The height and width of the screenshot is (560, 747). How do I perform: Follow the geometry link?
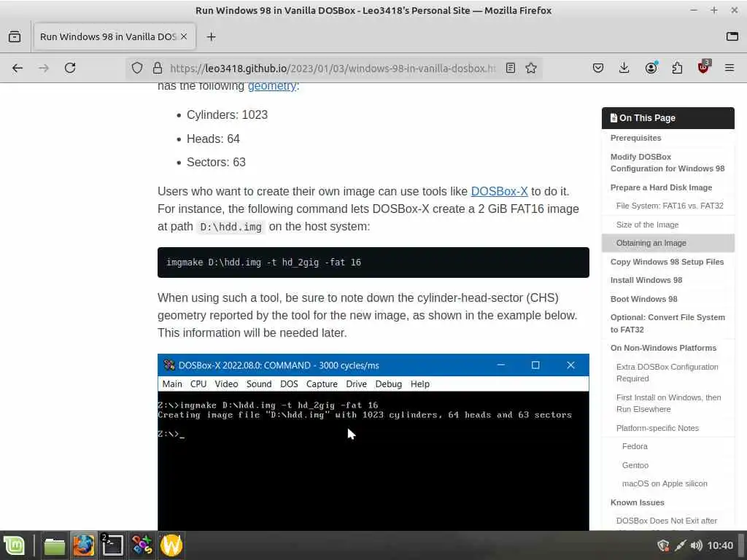pos(272,86)
